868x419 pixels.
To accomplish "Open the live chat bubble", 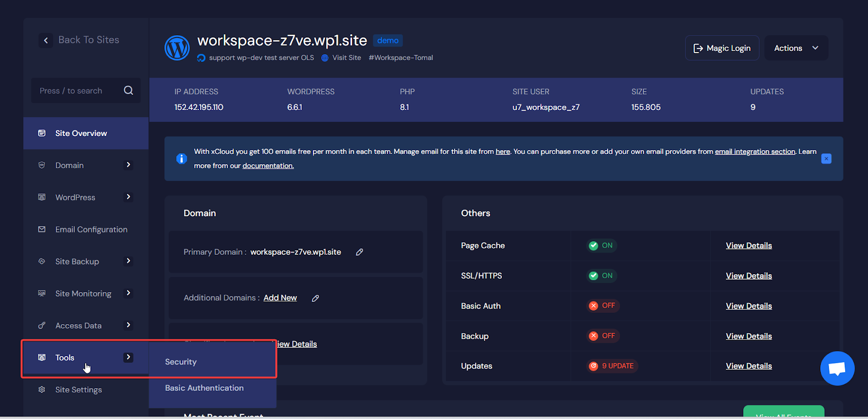I will (837, 369).
